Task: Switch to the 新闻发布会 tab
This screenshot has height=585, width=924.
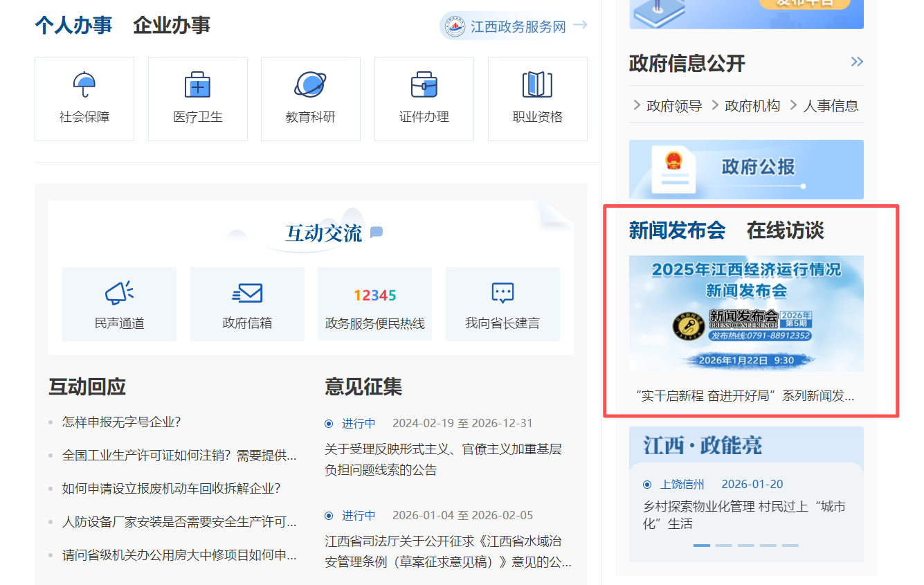Action: coord(677,231)
